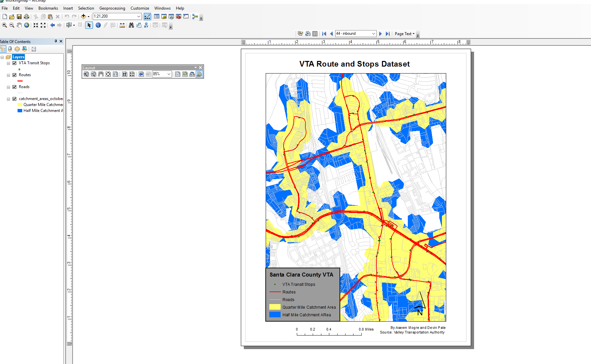Open the Customize menu

140,8
